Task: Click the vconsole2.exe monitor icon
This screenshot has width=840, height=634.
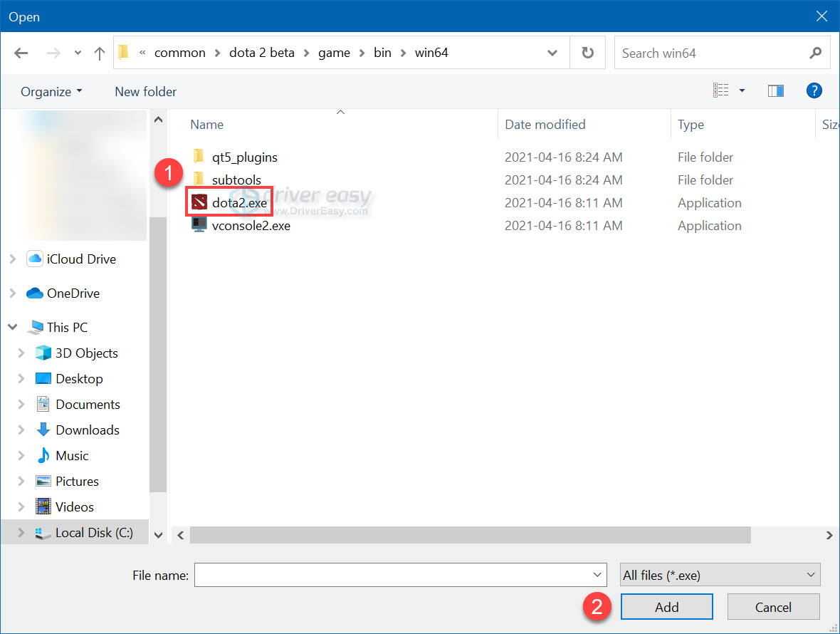Action: coord(199,224)
